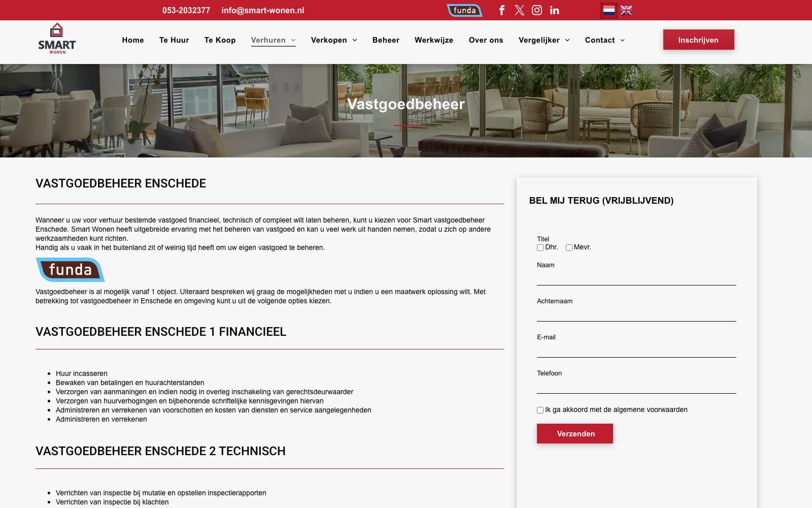Click the "Vastgoedbeheer" banner title
812x508 pixels.
(406, 104)
